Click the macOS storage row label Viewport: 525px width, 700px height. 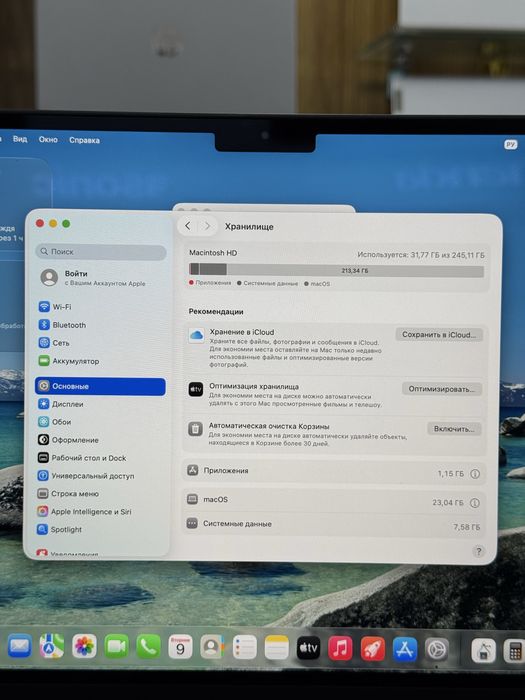[216, 500]
